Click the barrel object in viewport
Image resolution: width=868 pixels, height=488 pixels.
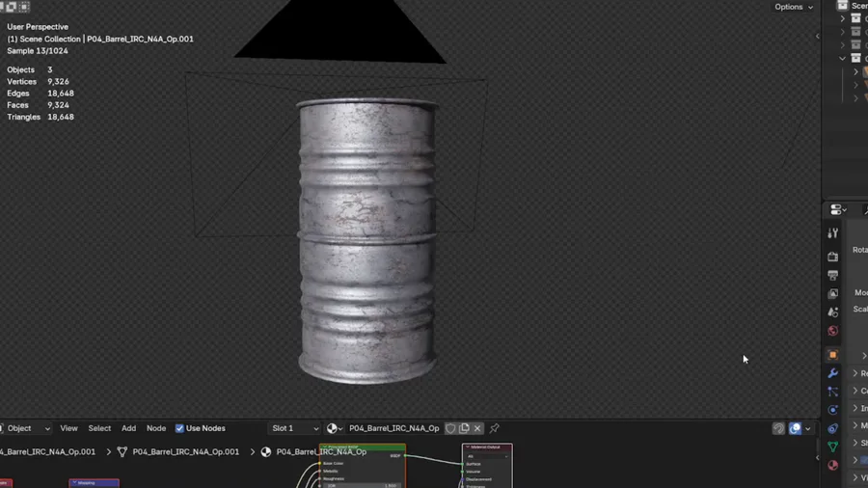click(x=367, y=241)
